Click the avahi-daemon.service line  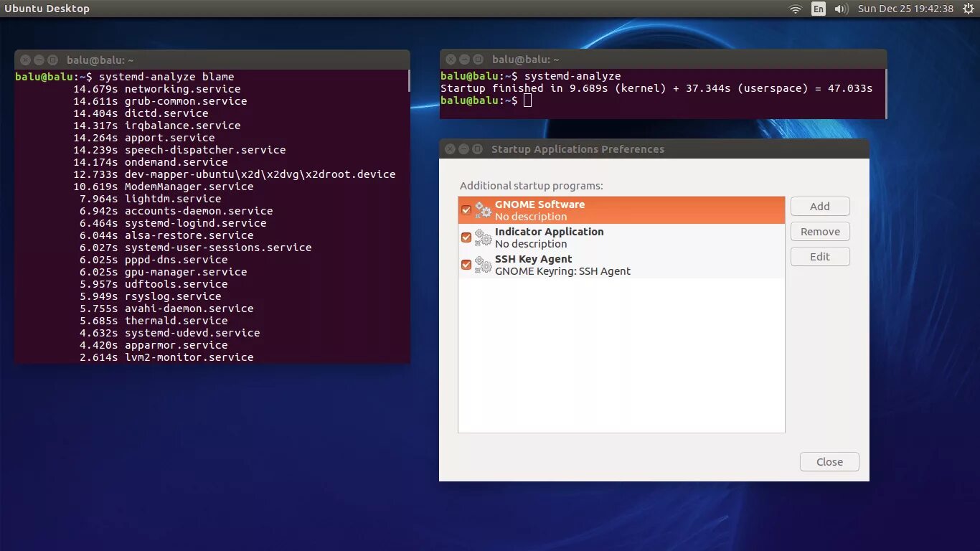tap(166, 309)
